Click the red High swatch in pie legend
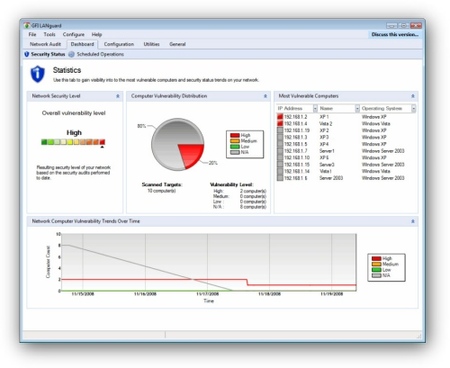This screenshot has width=450, height=368. point(235,135)
